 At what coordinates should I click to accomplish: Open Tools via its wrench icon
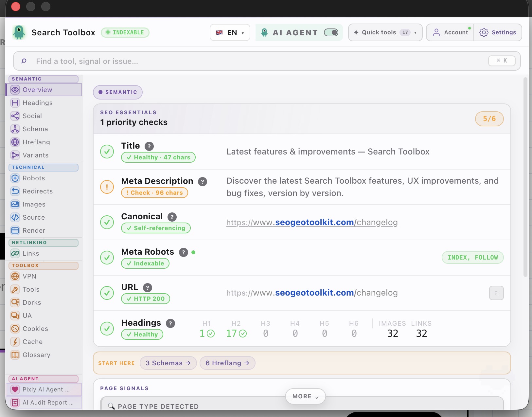point(15,289)
